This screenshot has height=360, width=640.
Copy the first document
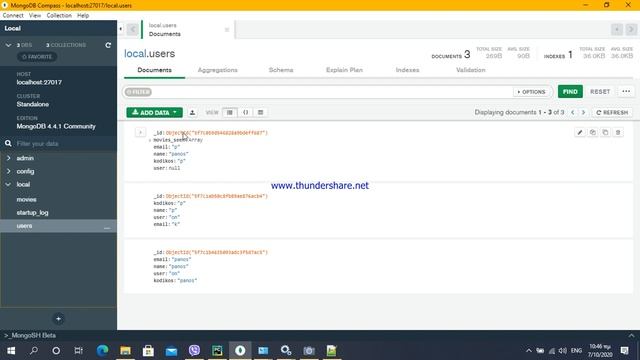[x=593, y=132]
